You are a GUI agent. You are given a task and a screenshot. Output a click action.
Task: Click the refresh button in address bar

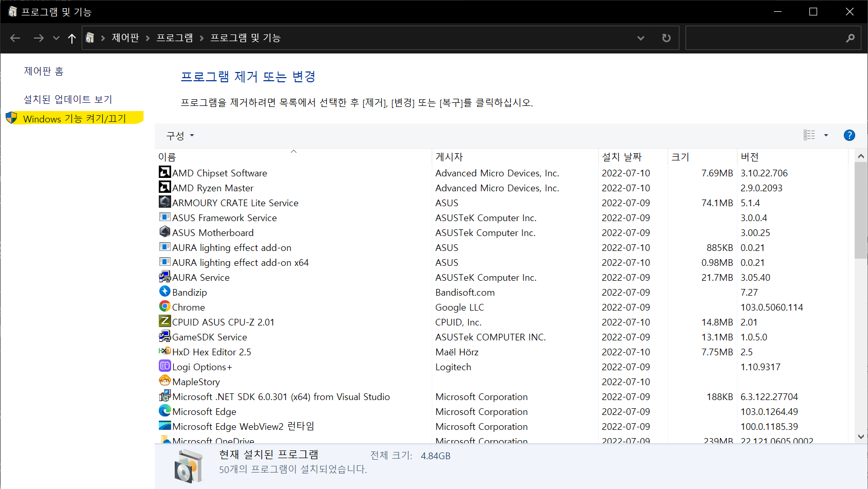[x=667, y=38]
